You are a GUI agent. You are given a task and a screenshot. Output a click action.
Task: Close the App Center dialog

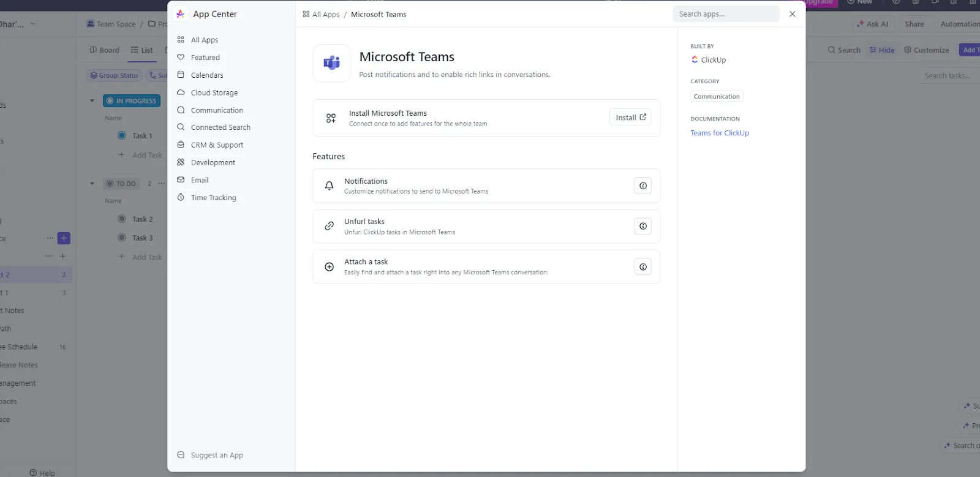(793, 13)
